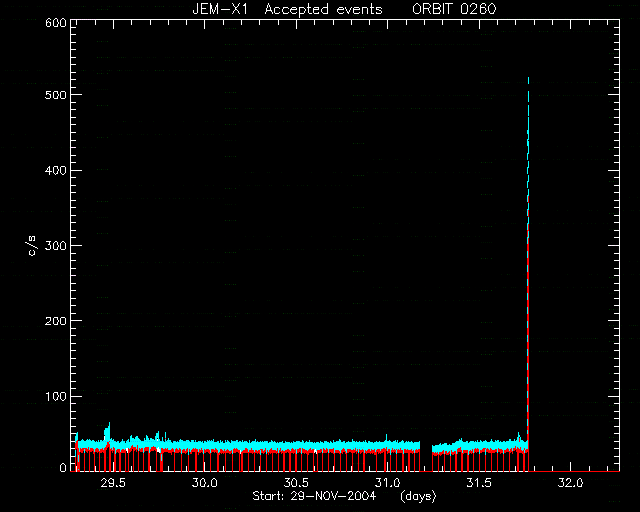Click the 200 y-axis tick label

point(56,321)
